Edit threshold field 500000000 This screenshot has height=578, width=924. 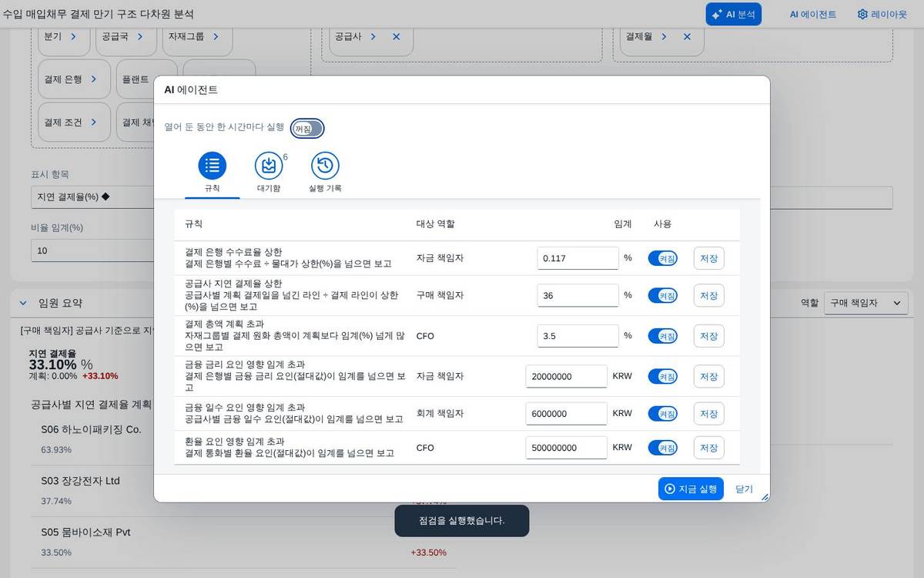pyautogui.click(x=567, y=447)
